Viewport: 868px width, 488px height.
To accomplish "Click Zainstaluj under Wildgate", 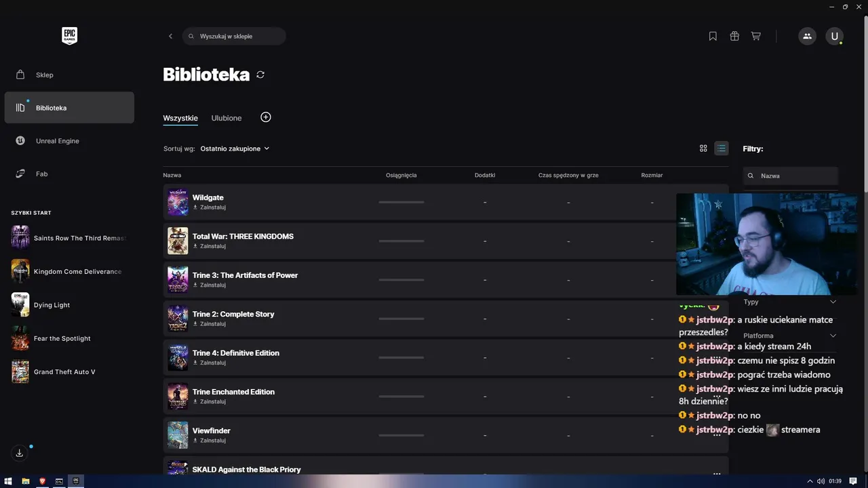I will (x=212, y=207).
